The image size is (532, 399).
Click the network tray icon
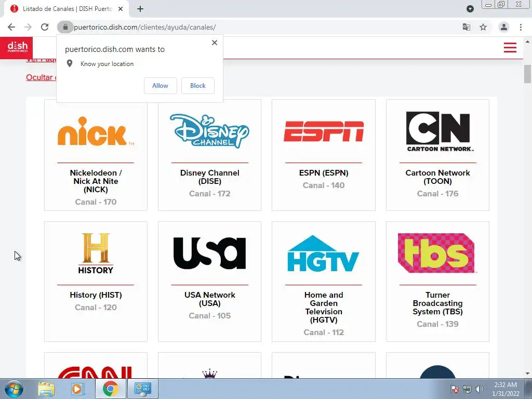(x=467, y=389)
